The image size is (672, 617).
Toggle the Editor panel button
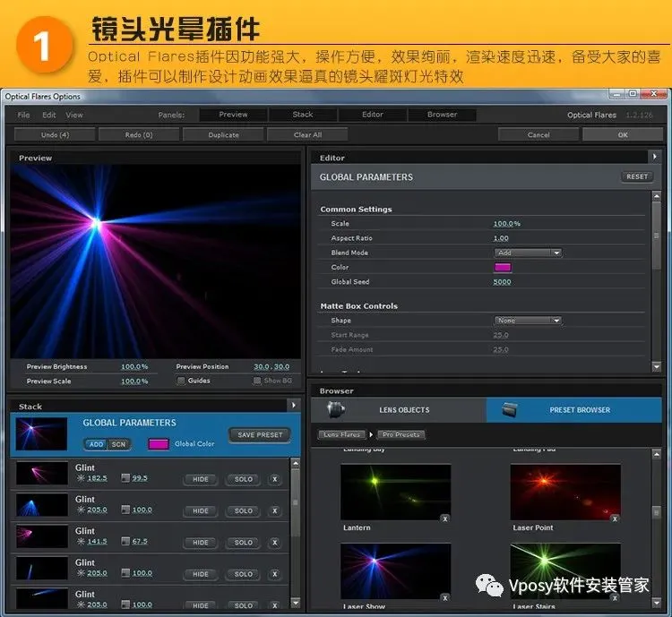click(373, 115)
